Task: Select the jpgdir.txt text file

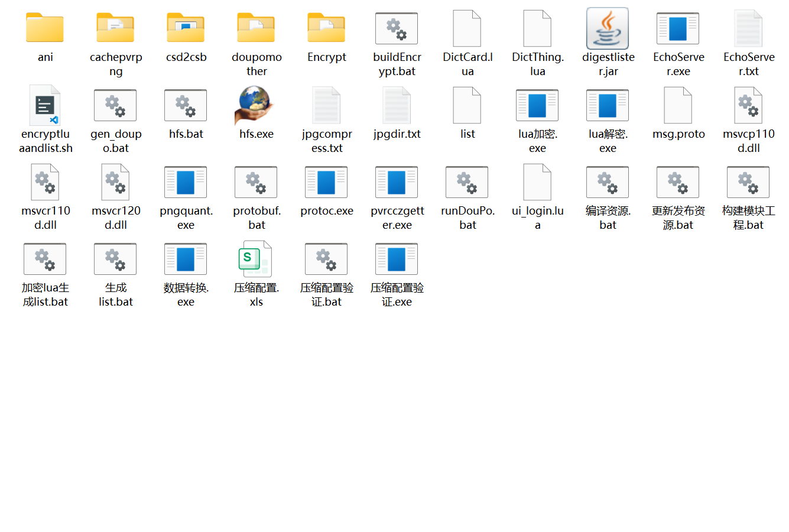Action: point(397,105)
